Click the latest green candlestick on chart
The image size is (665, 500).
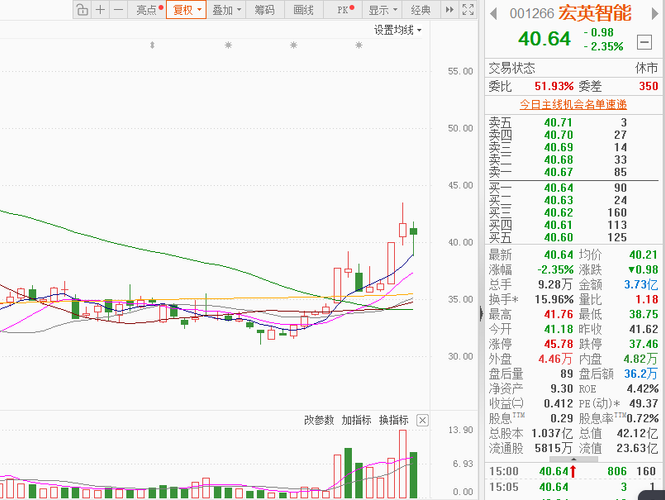click(414, 232)
